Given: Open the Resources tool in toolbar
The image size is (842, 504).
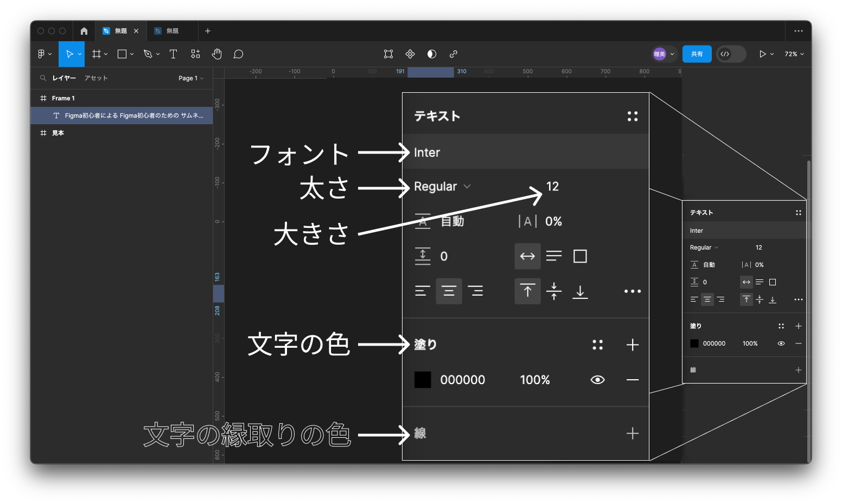Looking at the screenshot, I should coord(195,54).
